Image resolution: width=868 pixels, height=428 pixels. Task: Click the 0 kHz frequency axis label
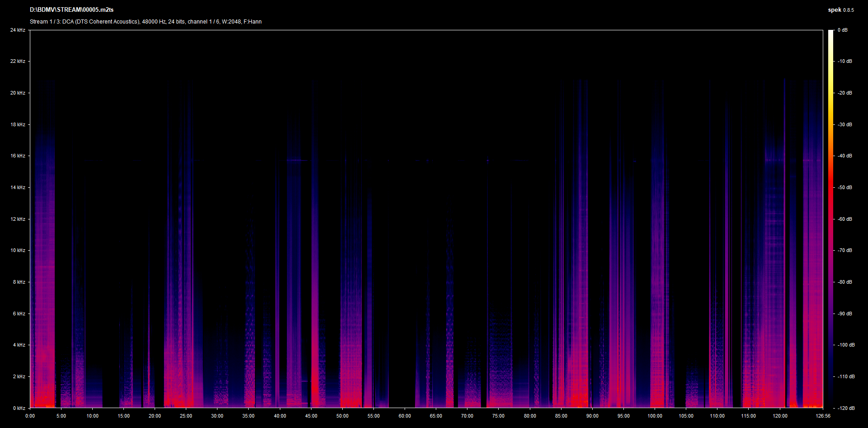[x=19, y=408]
